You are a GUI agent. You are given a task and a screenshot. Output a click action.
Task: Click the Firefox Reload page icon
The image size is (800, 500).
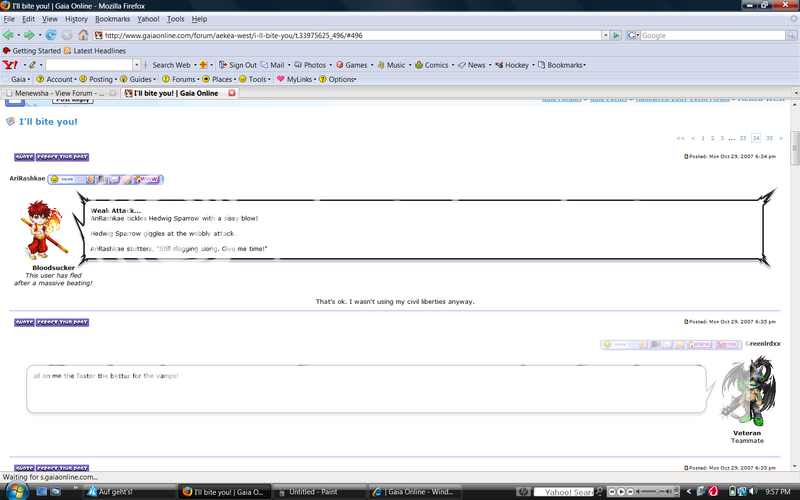tap(51, 35)
